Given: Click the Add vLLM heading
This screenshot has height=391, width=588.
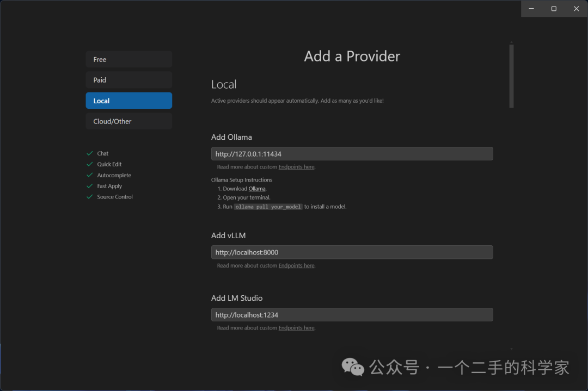Looking at the screenshot, I should click(228, 235).
